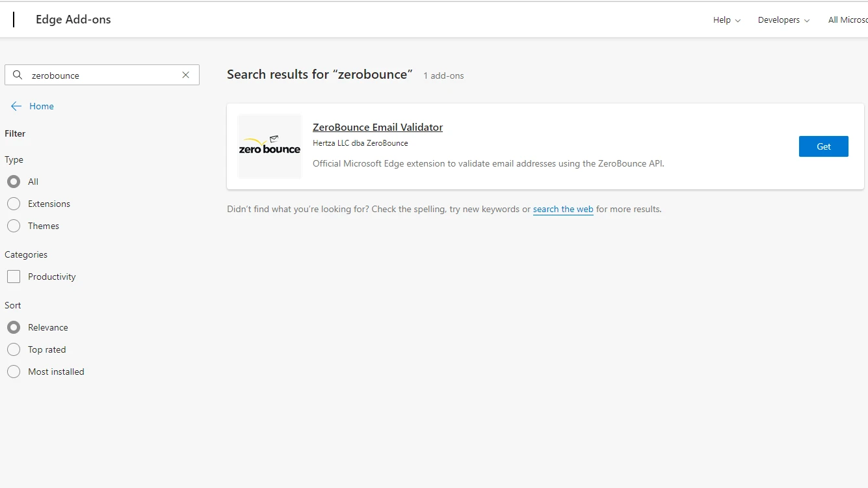Go back using the Home link

(41, 106)
